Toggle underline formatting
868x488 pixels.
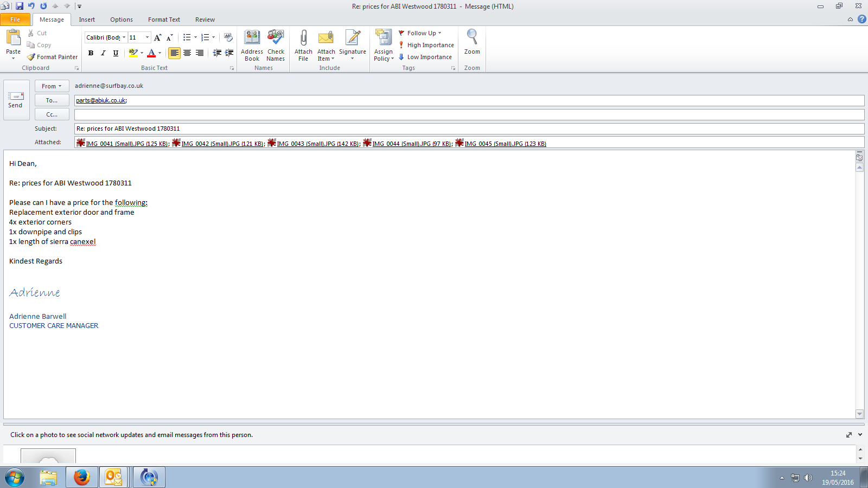(116, 53)
